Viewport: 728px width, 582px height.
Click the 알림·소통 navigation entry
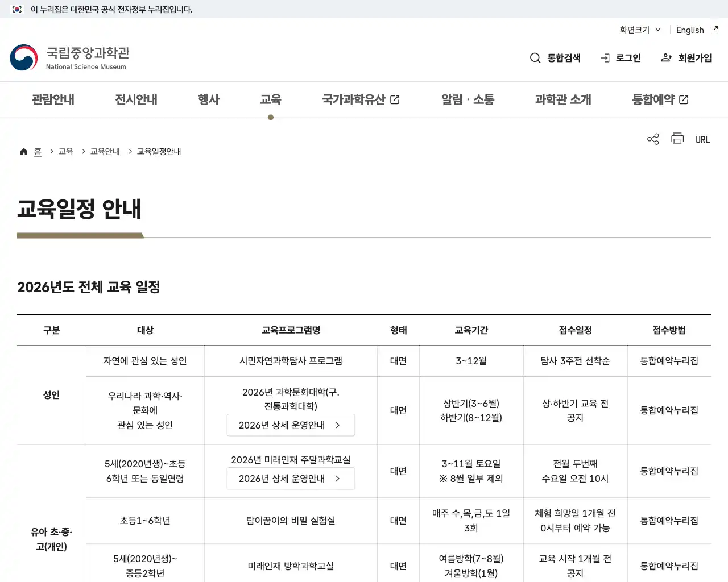pos(468,99)
